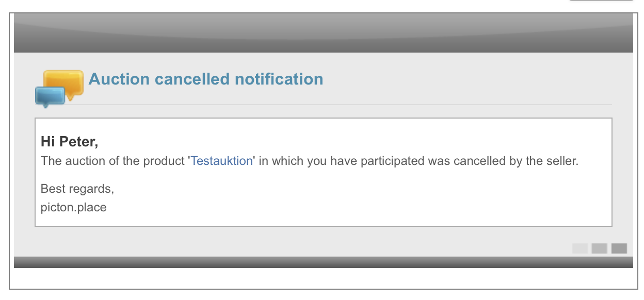Screen dimensions: 644x300
Task: Click the dark footer bar
Action: click(x=323, y=262)
